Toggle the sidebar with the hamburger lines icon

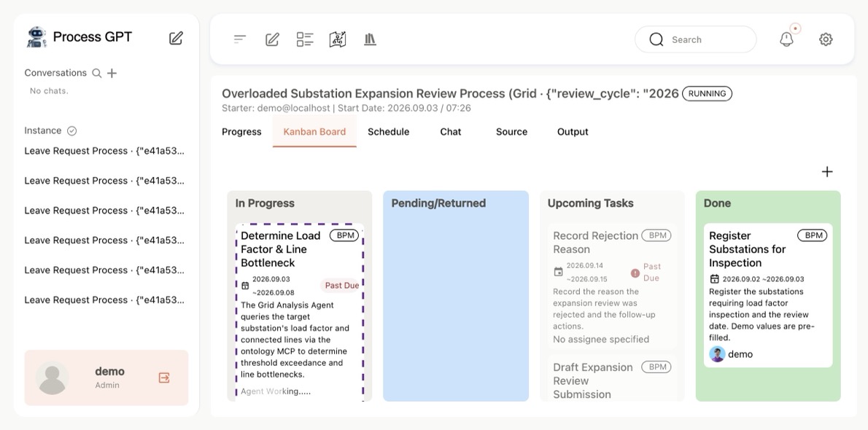click(x=240, y=39)
